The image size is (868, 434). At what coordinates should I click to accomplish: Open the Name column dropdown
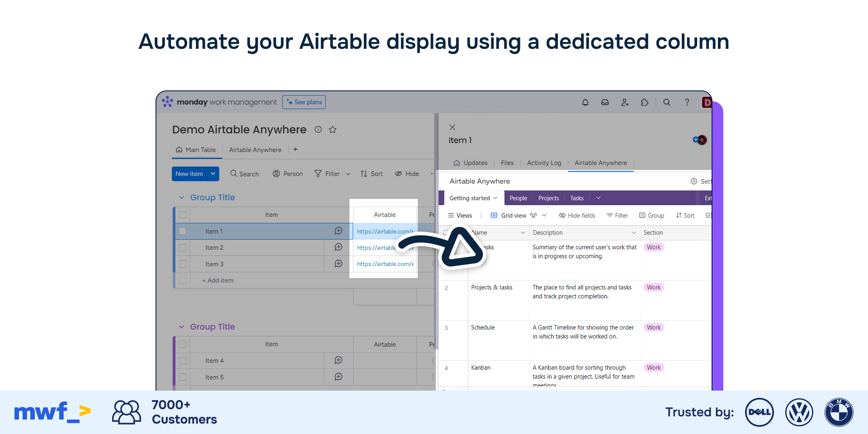(x=523, y=232)
